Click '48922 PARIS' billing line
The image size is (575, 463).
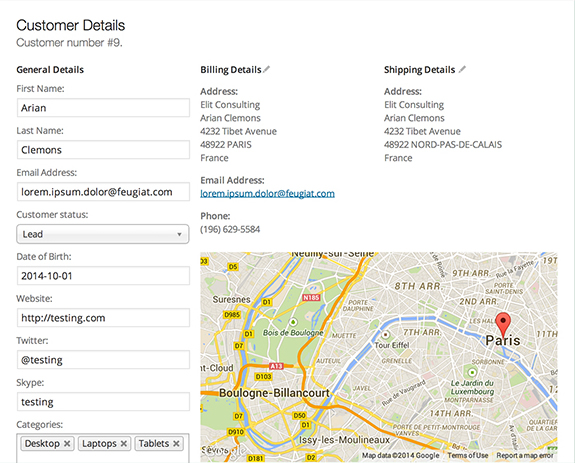click(226, 144)
